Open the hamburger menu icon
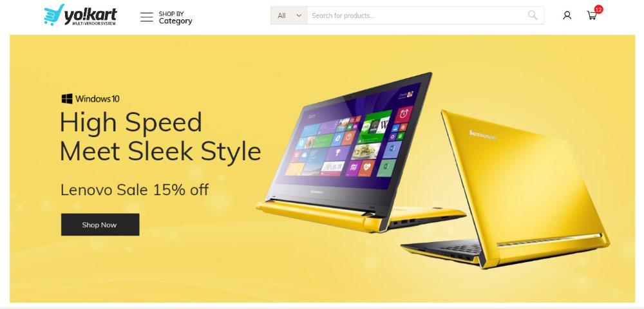This screenshot has width=644, height=309. coord(147,17)
